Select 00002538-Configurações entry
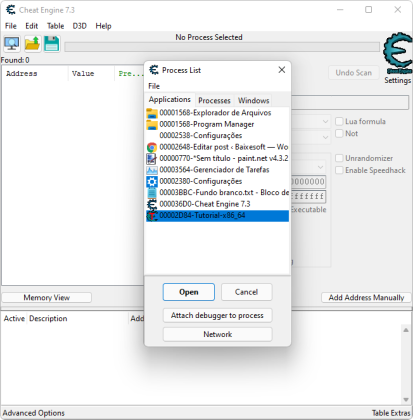 point(217,136)
